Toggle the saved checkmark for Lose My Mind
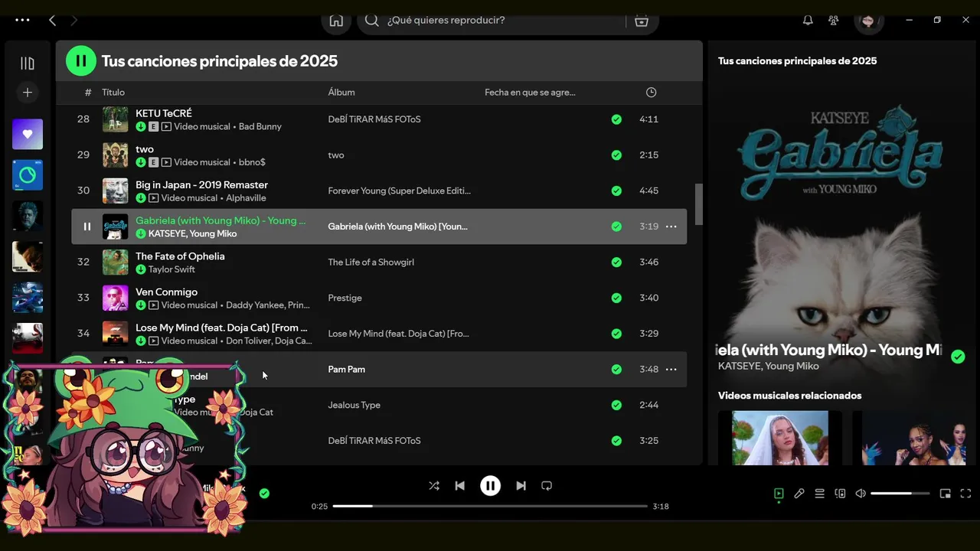 click(x=616, y=334)
